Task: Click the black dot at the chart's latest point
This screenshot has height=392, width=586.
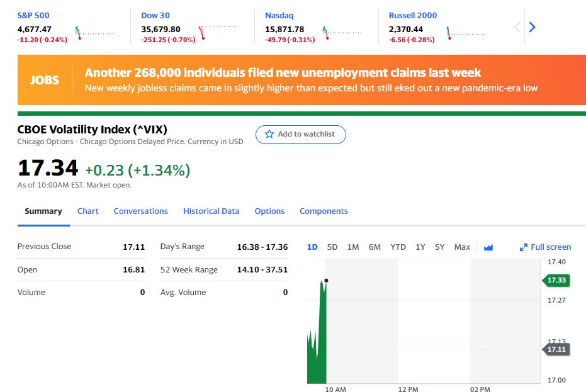Action: pyautogui.click(x=326, y=280)
